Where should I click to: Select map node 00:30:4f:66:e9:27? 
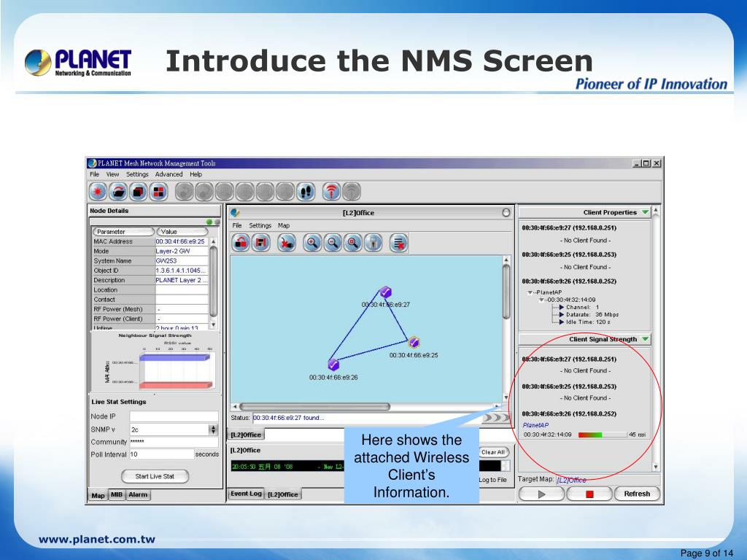coord(385,292)
